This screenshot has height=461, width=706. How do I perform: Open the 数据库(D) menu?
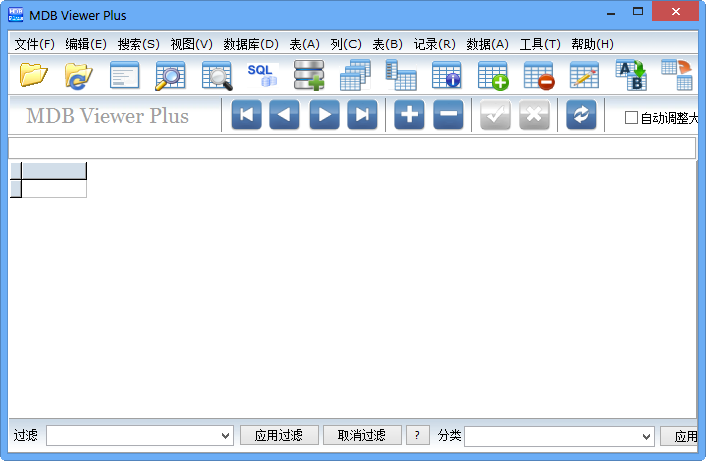click(251, 44)
